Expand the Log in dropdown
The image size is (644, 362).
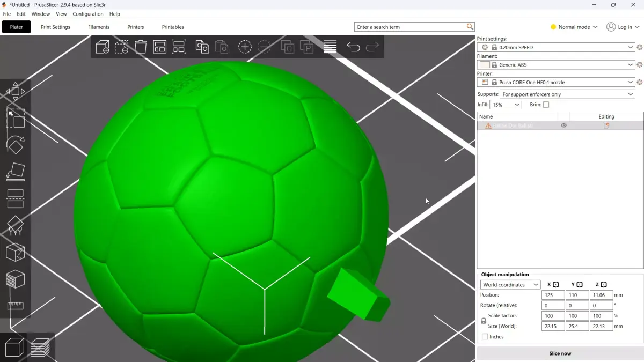click(623, 27)
